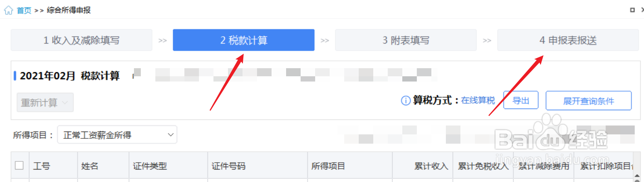The height and width of the screenshot is (182, 644).
Task: Switch to step 1 收入及减除填写
Action: point(82,40)
